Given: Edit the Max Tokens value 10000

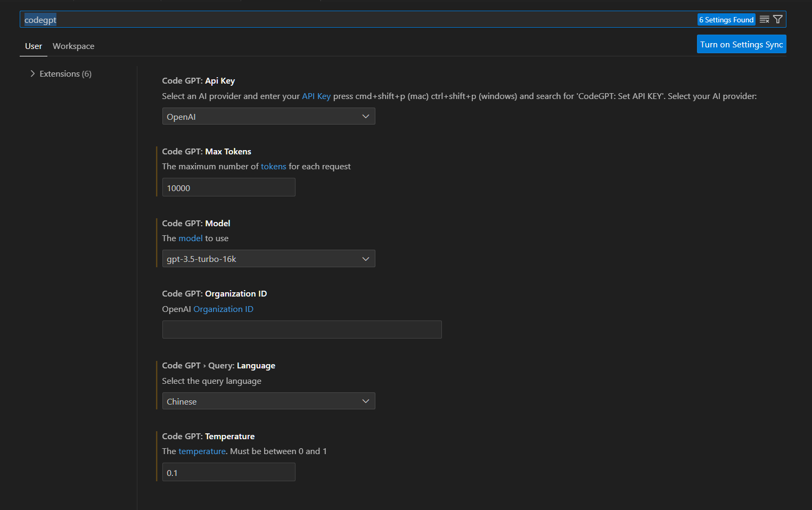Looking at the screenshot, I should click(228, 188).
